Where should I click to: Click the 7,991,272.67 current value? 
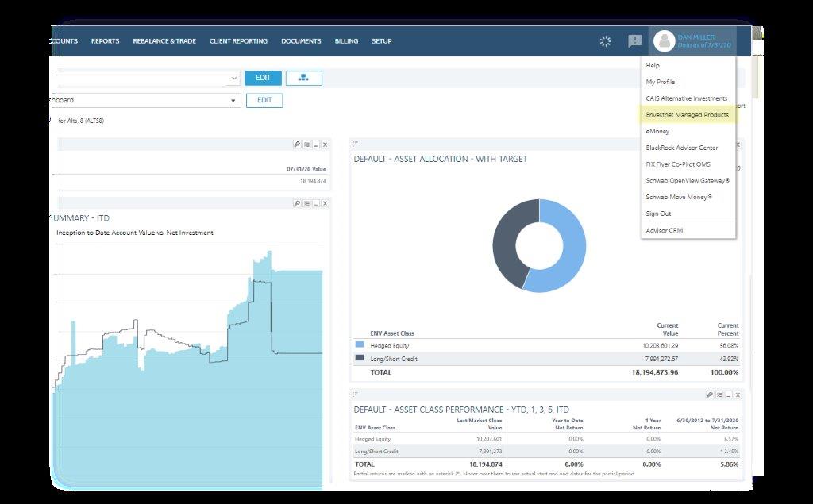(661, 359)
